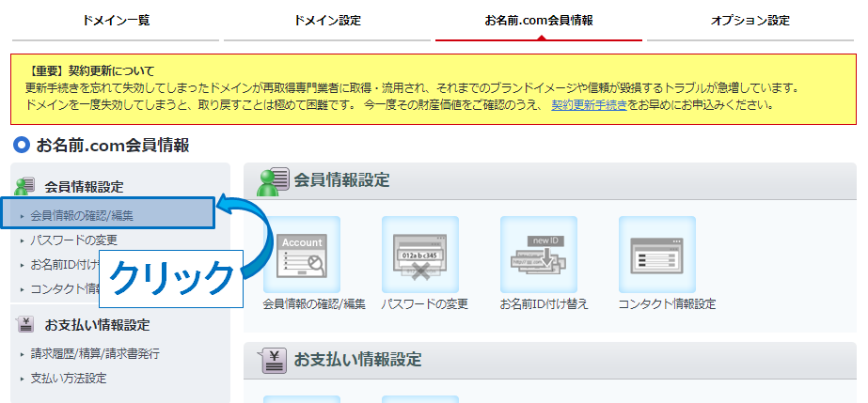The height and width of the screenshot is (403, 868).
Task: Click the new ID お名前ID付け替え icon
Action: pyautogui.click(x=539, y=255)
